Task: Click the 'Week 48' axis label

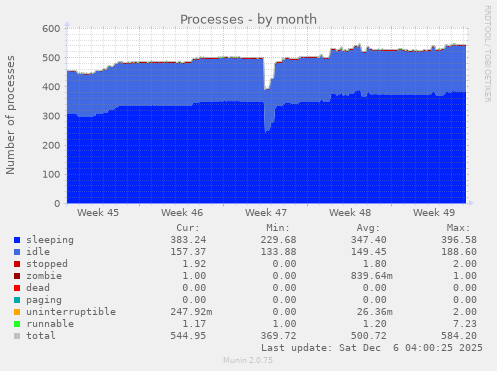Action: 350,213
